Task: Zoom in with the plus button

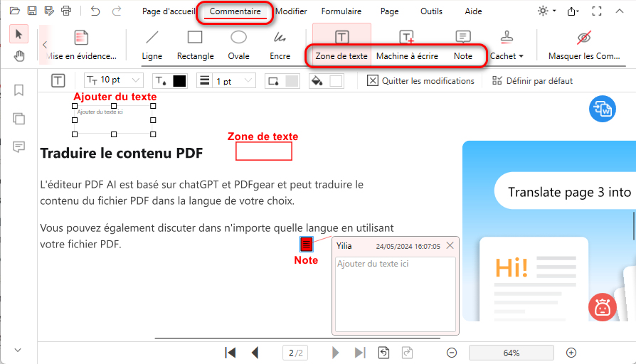Action: (x=571, y=353)
